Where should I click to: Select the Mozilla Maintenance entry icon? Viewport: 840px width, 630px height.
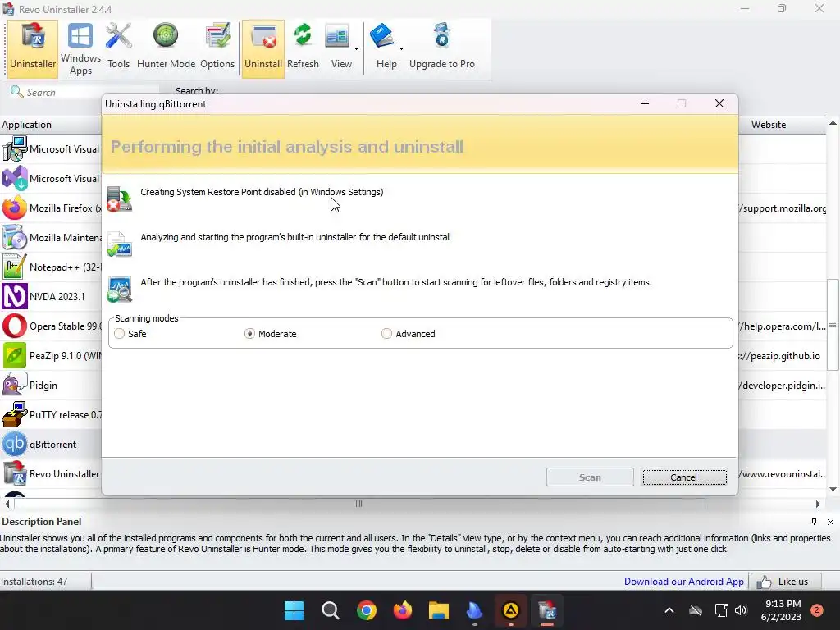[x=15, y=237]
